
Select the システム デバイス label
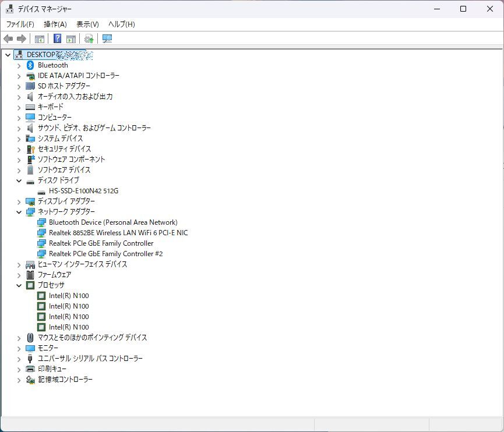click(60, 139)
